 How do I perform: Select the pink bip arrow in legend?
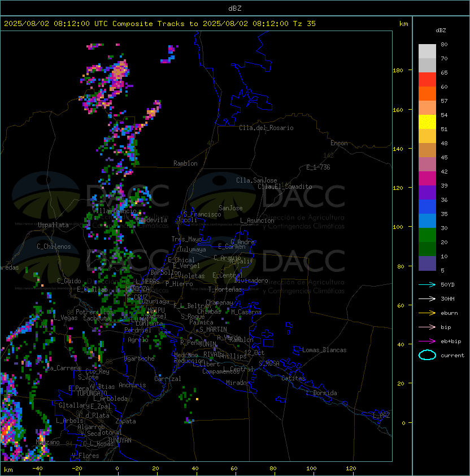427,327
